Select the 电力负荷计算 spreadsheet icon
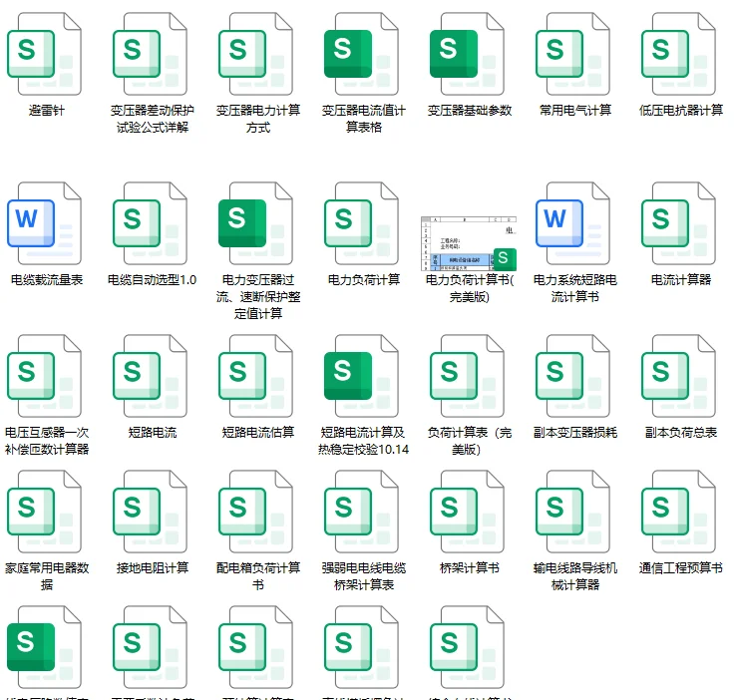Screen dimensions: 734x700 click(362, 223)
